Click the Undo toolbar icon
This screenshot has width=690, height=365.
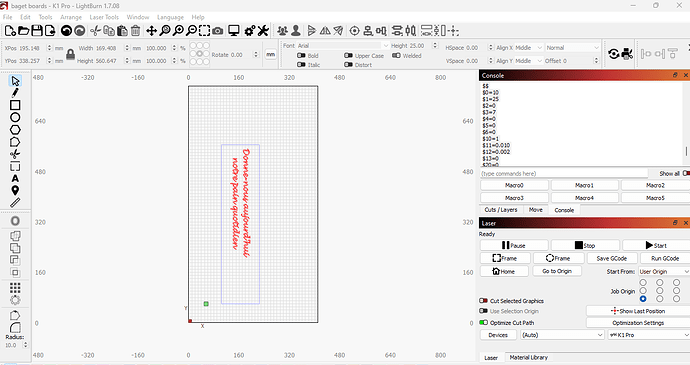[66, 30]
